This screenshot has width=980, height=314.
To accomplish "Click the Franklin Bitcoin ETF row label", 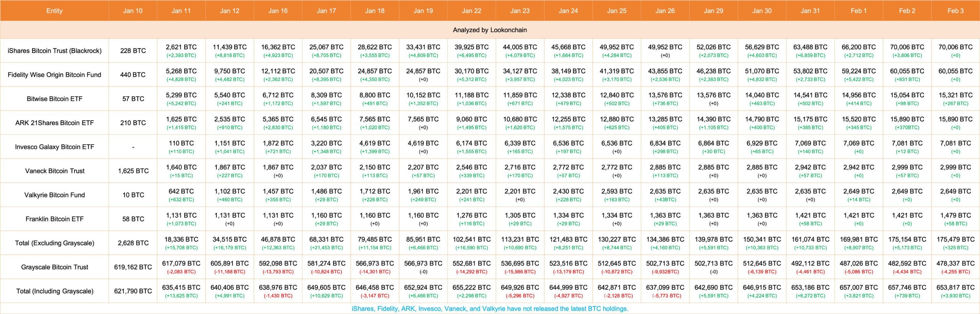I will coord(54,219).
